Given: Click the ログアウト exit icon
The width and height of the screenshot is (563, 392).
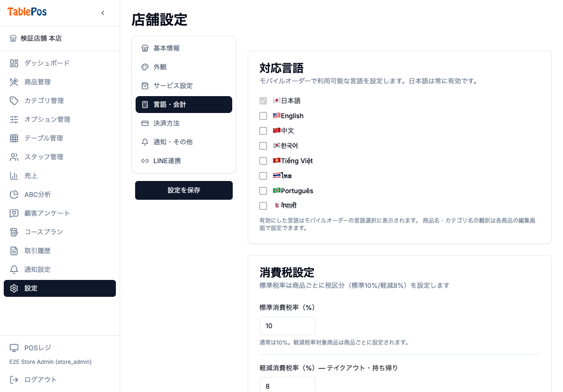Looking at the screenshot, I should (14, 380).
